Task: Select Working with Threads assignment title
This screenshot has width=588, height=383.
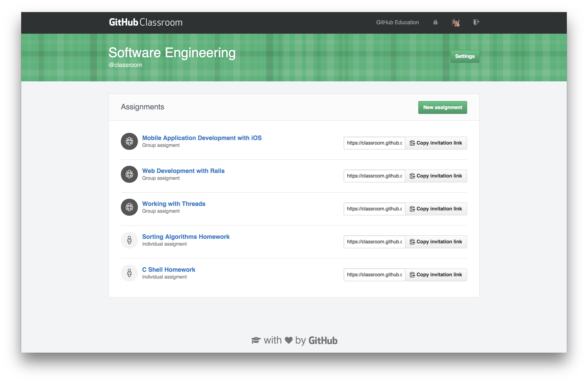Action: pos(174,203)
